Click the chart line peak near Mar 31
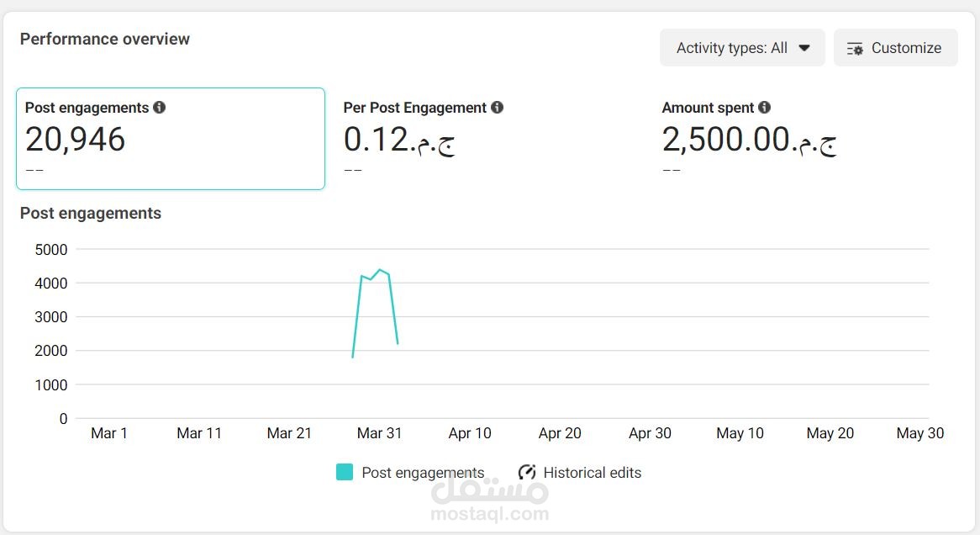980x535 pixels. (x=379, y=270)
